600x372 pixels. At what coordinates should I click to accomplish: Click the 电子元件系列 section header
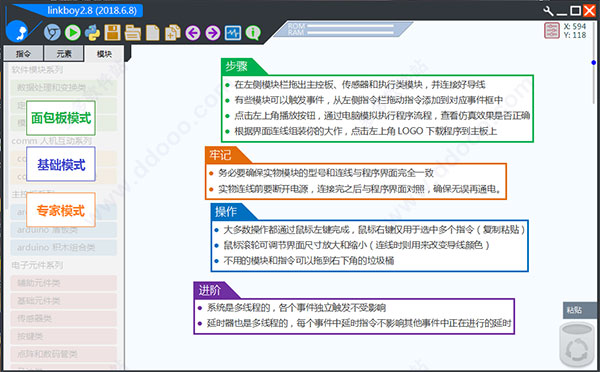coord(37,265)
